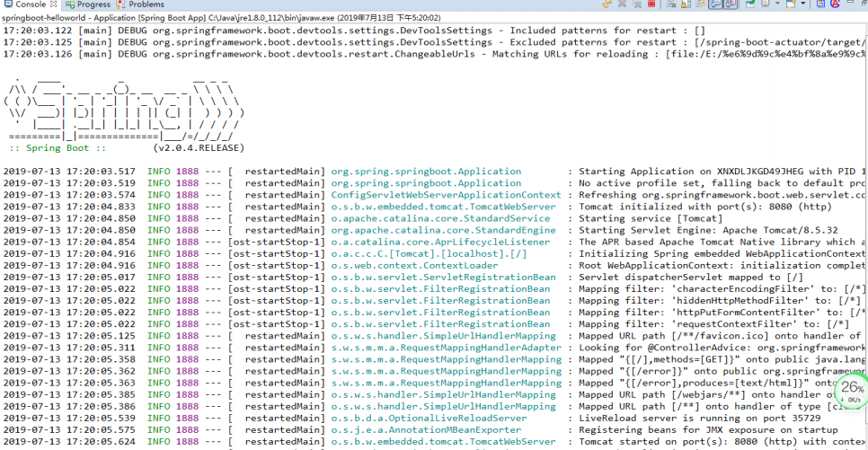Click the AprLifecycleListener log line

click(435, 242)
